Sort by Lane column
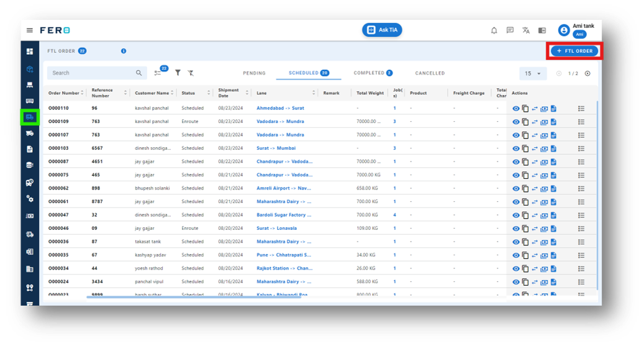644x346 pixels. coord(314,93)
